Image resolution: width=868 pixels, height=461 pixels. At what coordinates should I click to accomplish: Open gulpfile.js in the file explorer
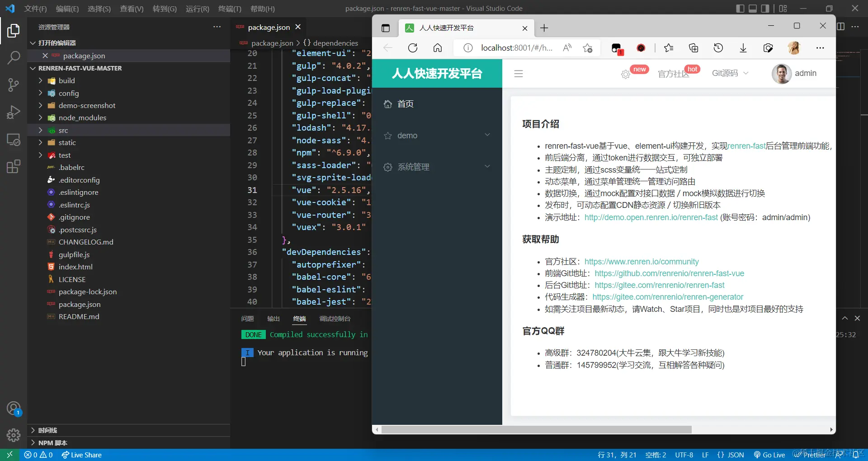tap(128, 254)
